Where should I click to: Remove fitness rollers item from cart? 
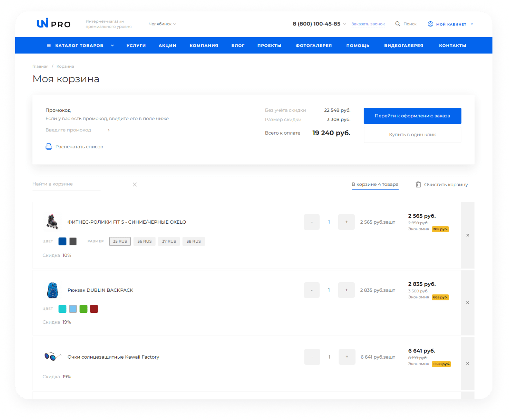(467, 235)
